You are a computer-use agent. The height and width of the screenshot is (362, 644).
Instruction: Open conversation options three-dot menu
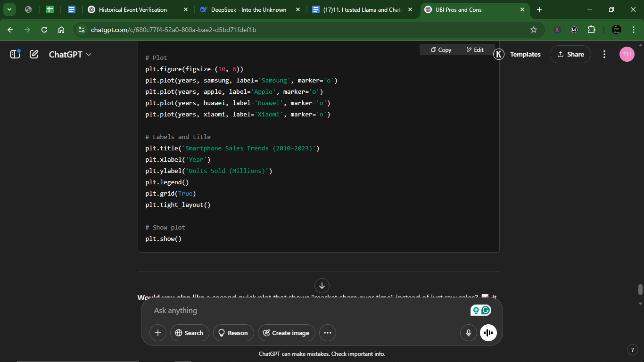[x=604, y=54]
